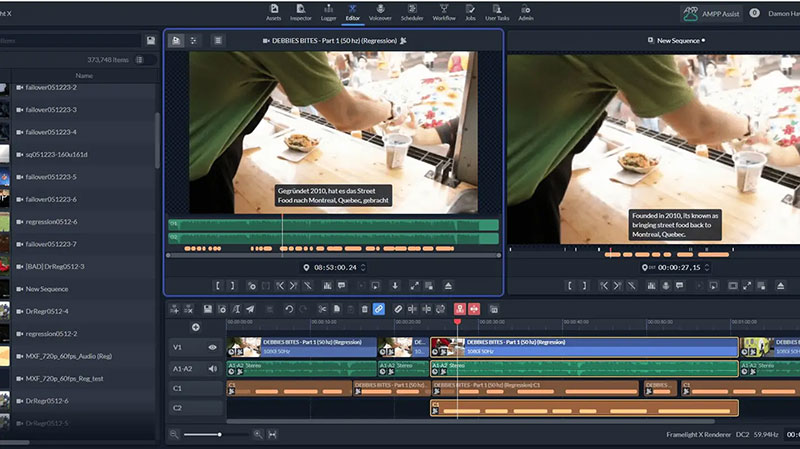Click the trash delete icon in timeline toolbar
This screenshot has width=800, height=449.
pos(364,310)
